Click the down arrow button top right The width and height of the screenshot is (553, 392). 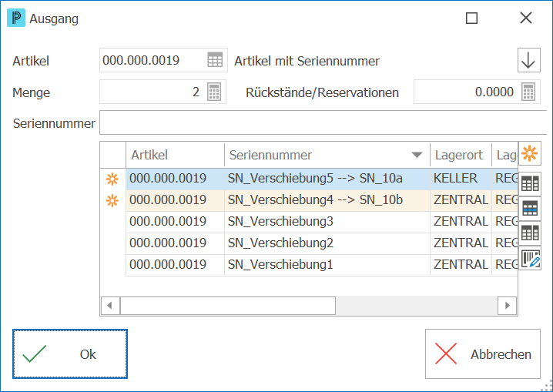(x=528, y=60)
